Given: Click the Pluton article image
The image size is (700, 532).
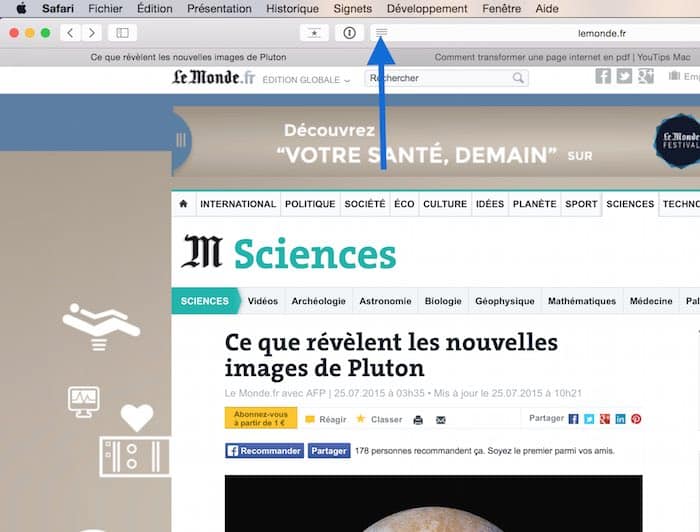Looking at the screenshot, I should pos(433,503).
